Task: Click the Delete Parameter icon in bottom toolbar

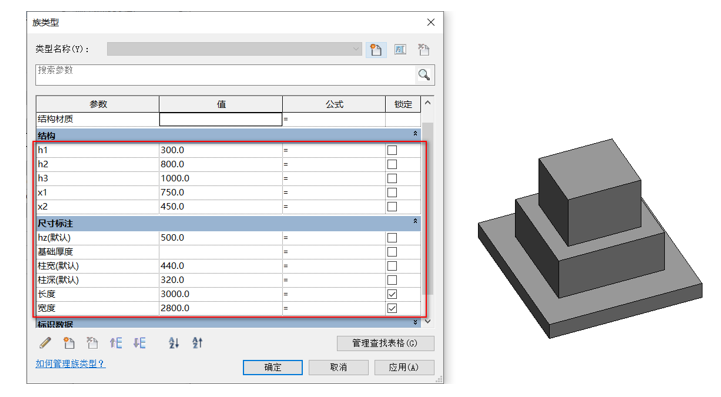Action: 92,343
